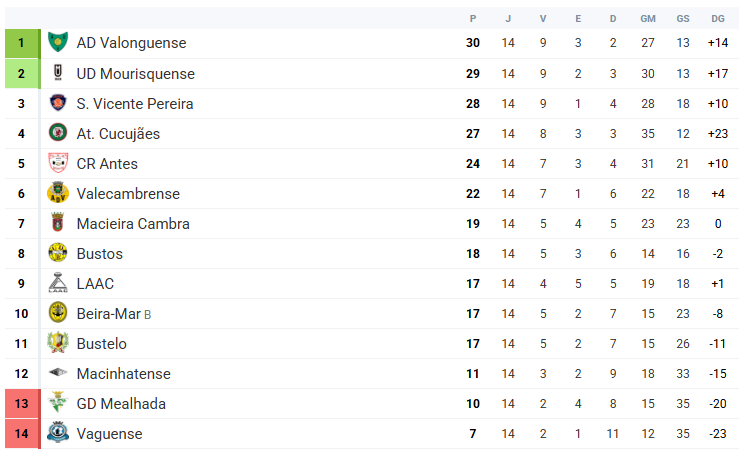Open the Bustelo team page

[x=101, y=344]
